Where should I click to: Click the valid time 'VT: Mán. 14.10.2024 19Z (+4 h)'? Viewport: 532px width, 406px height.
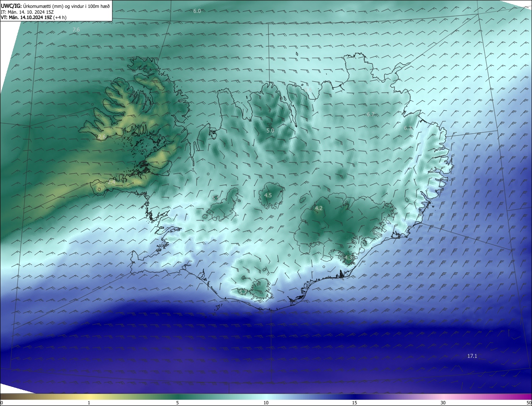point(34,17)
